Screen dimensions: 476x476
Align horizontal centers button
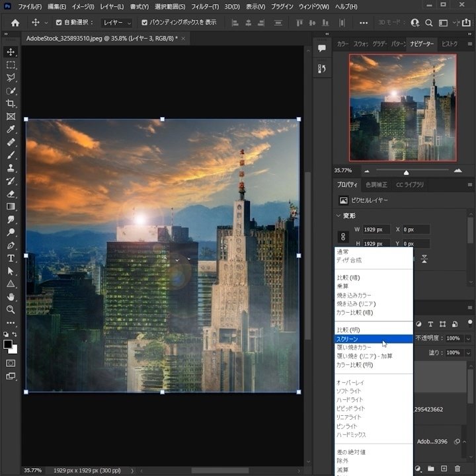click(x=248, y=22)
